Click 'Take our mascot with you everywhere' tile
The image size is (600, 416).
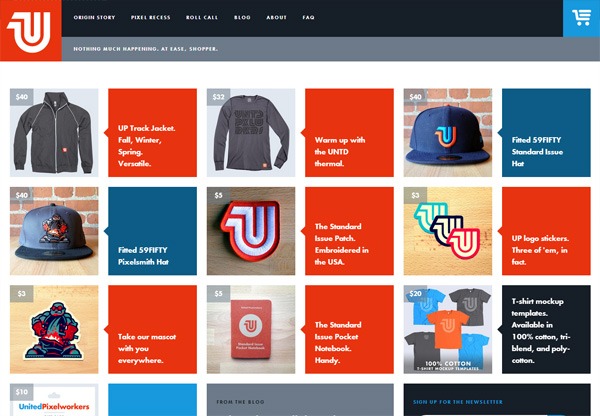pyautogui.click(x=152, y=330)
